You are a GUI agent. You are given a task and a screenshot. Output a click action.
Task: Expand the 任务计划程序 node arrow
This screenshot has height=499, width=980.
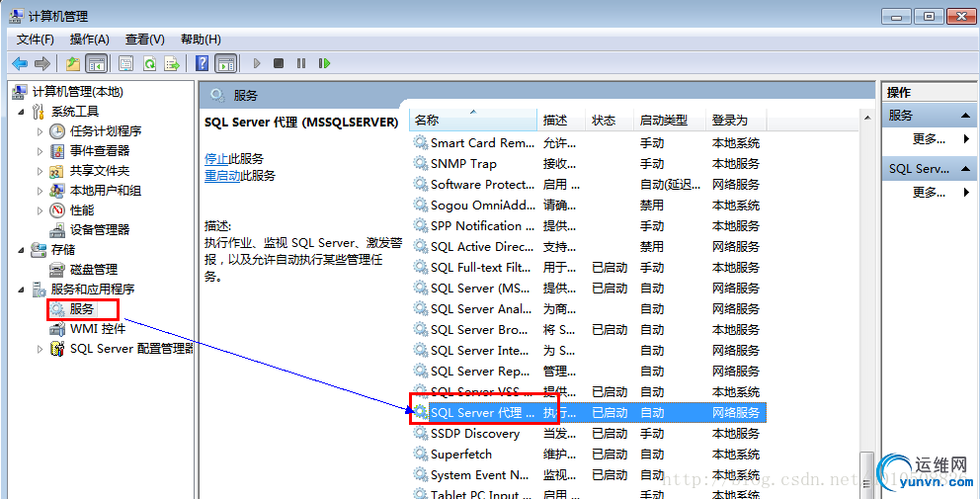coord(40,132)
